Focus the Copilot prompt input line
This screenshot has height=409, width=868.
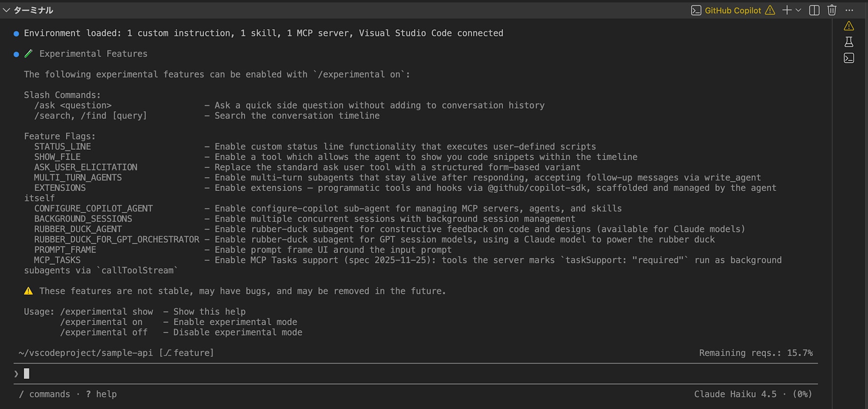(416, 373)
